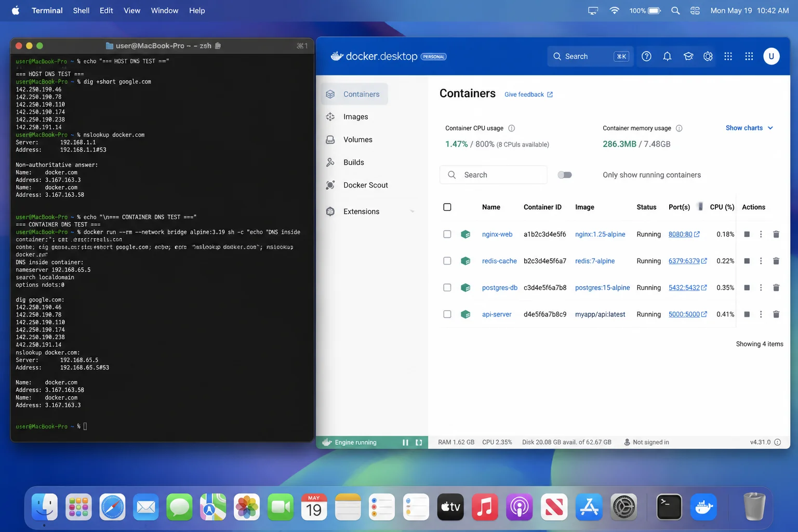
Task: Click the Not signed in status
Action: point(646,443)
